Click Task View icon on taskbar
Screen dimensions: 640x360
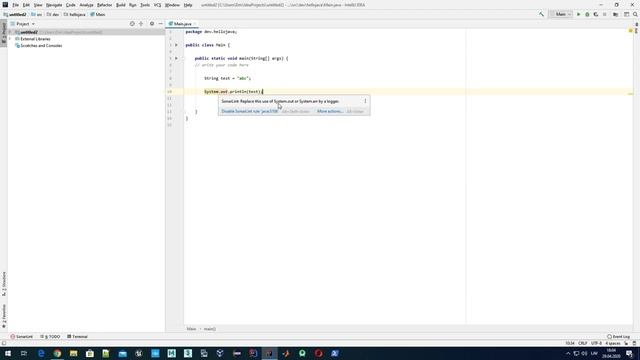click(x=24, y=353)
